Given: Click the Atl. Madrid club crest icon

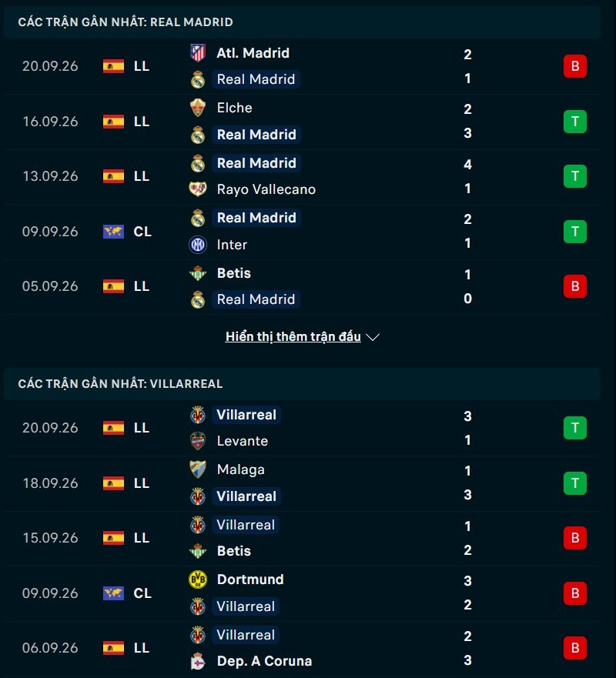Looking at the screenshot, I should (198, 53).
